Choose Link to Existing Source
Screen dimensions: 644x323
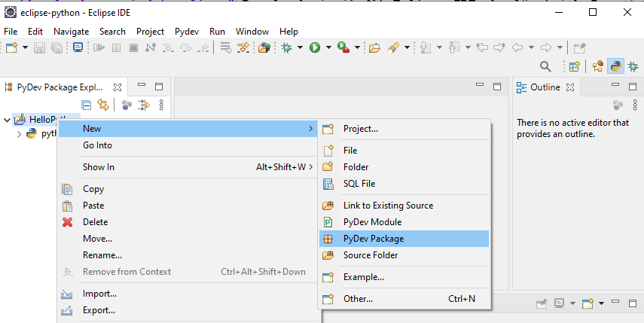[404, 206]
